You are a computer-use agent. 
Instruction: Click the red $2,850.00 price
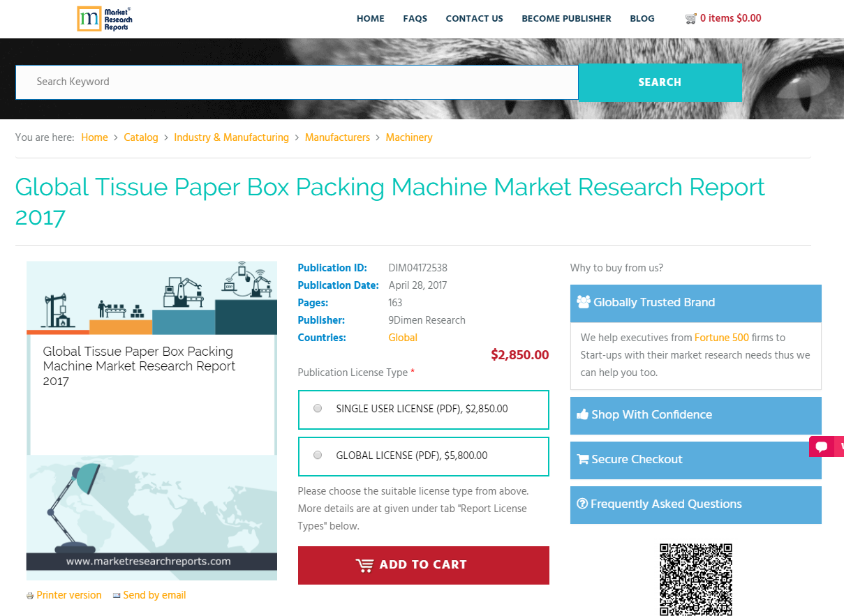520,355
